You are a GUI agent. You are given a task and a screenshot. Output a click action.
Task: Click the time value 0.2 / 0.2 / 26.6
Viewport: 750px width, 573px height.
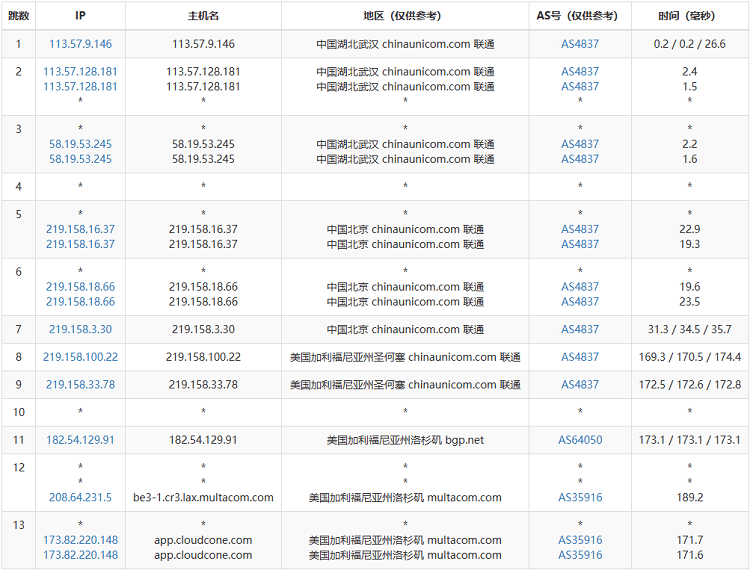(x=690, y=44)
